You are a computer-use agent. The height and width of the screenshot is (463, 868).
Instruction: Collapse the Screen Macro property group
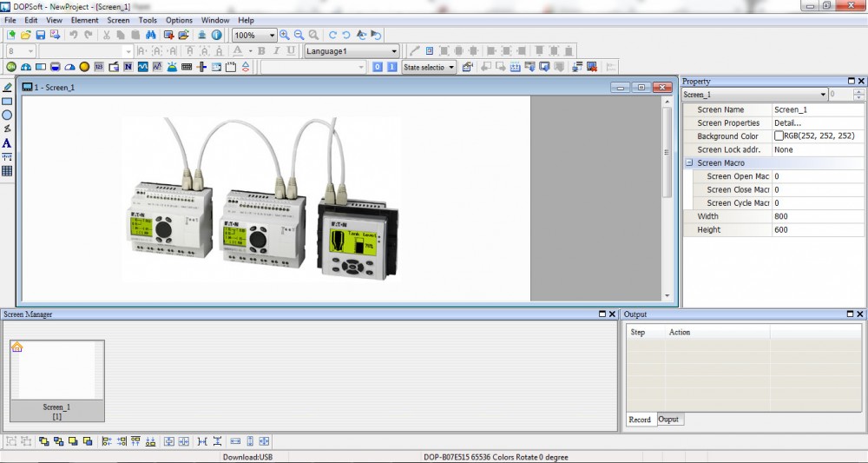tap(689, 163)
